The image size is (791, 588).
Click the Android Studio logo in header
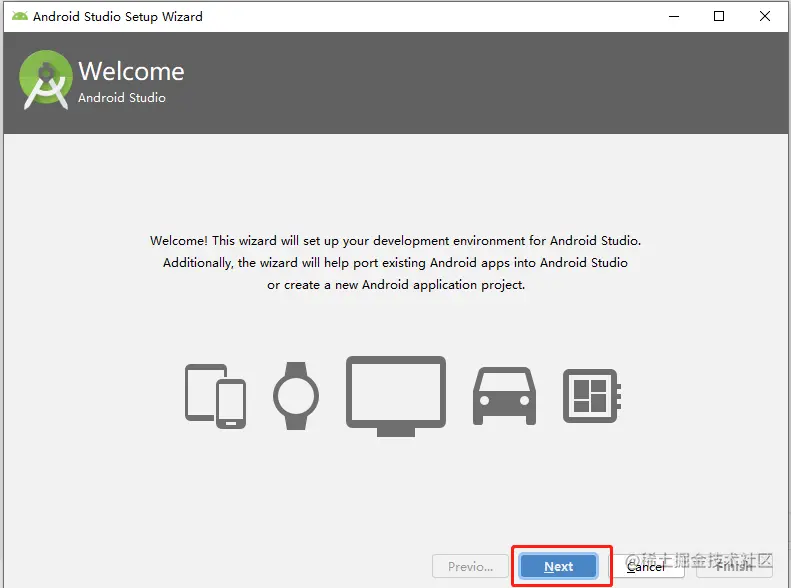tap(45, 80)
